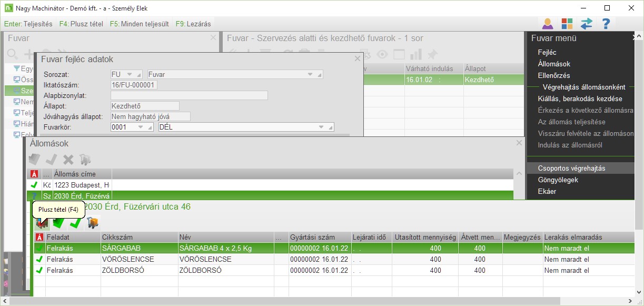
Task: Close the Állomások panel
Action: pos(519,143)
